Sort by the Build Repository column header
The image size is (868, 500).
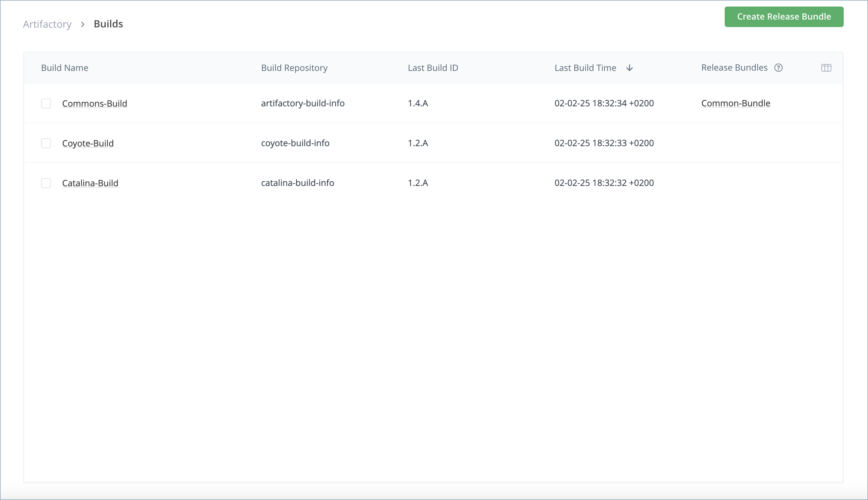point(294,68)
